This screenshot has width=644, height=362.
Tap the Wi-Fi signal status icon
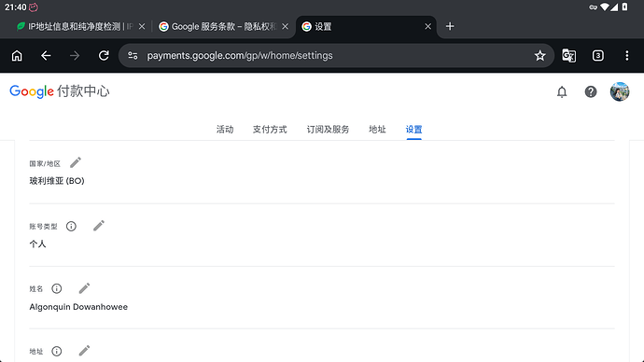click(605, 7)
